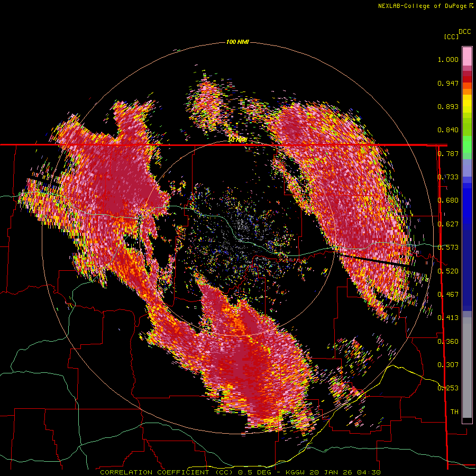Select the 100 NMI range ring label
Image resolution: width=476 pixels, height=476 pixels.
237,42
